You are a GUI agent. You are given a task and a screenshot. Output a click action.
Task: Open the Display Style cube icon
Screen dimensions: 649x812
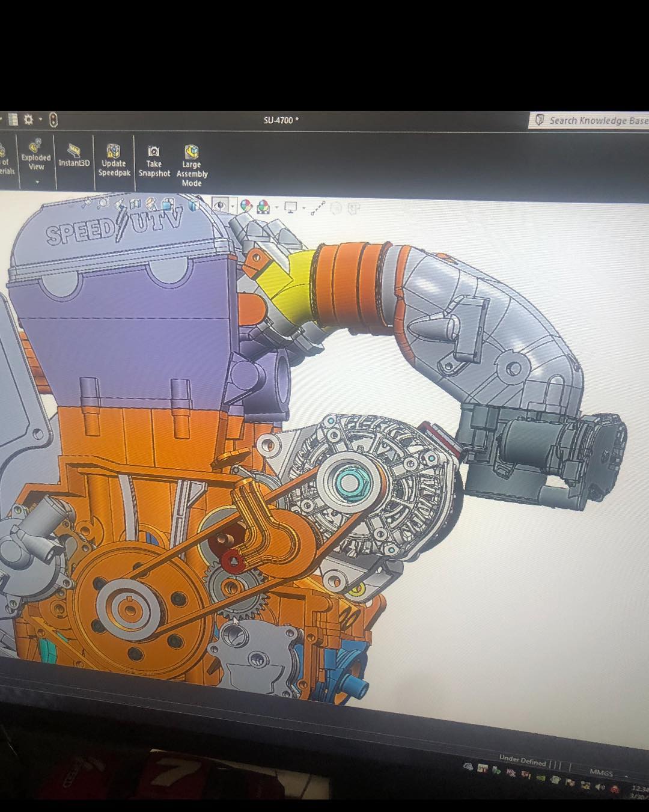pos(193,206)
